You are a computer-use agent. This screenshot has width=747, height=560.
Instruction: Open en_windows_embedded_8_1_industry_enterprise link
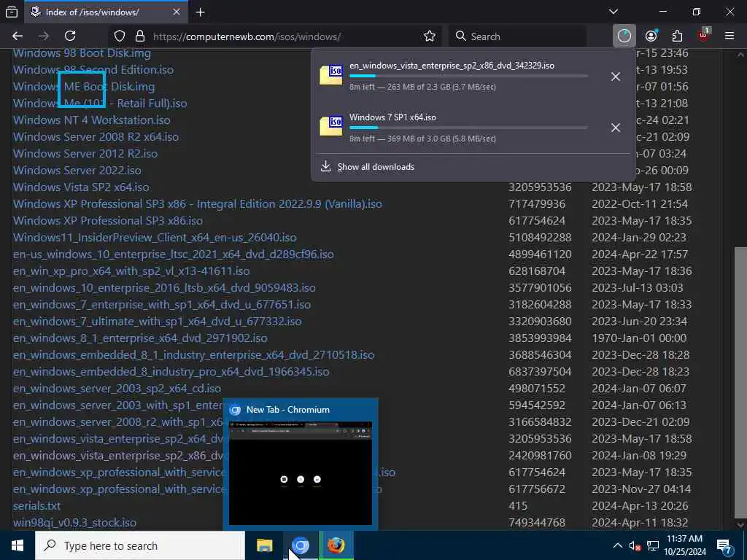[x=193, y=355]
